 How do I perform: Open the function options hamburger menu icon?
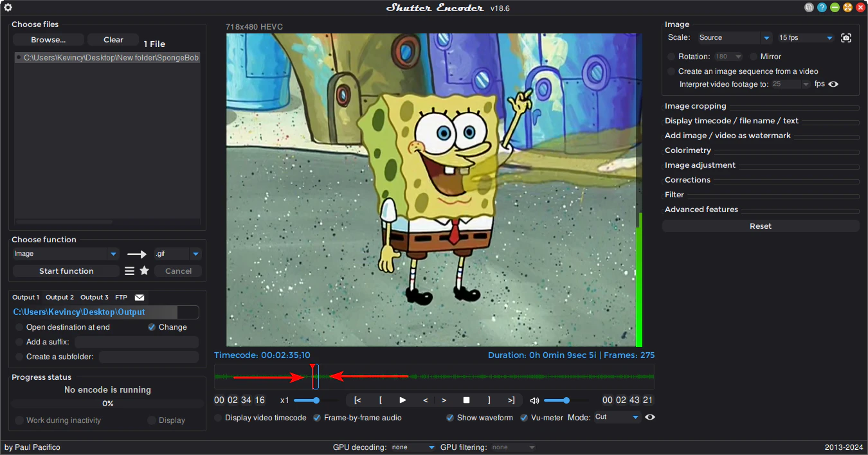coord(129,271)
